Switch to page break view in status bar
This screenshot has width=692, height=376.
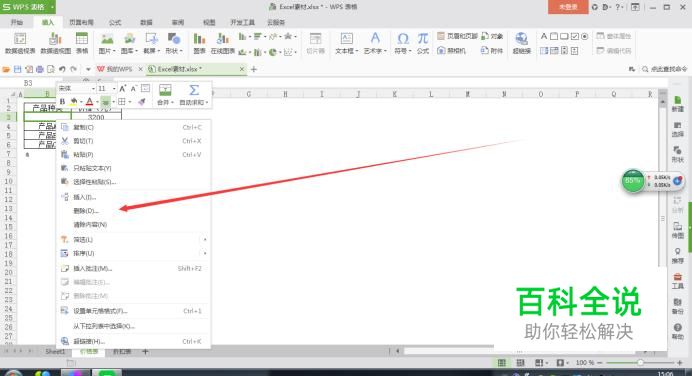(x=520, y=363)
